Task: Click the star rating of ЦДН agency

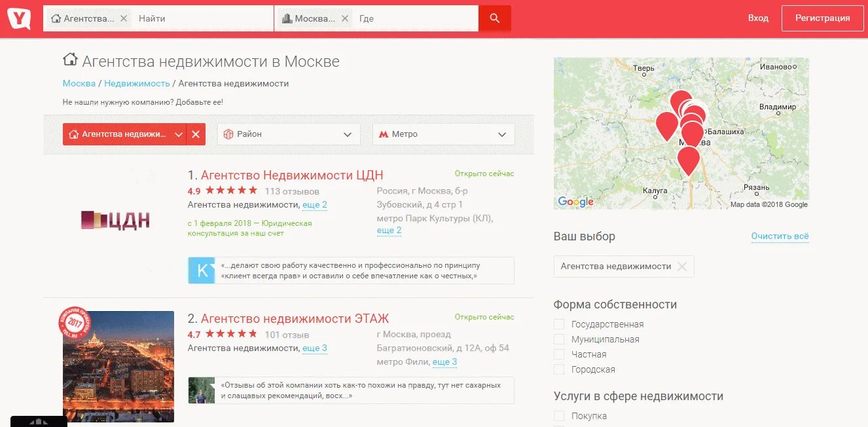Action: [231, 191]
